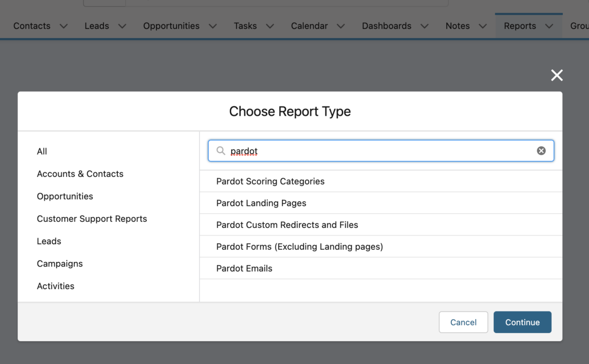Screen dimensions: 589x364
Task: Expand the Reports tab dropdown
Action: (550, 26)
